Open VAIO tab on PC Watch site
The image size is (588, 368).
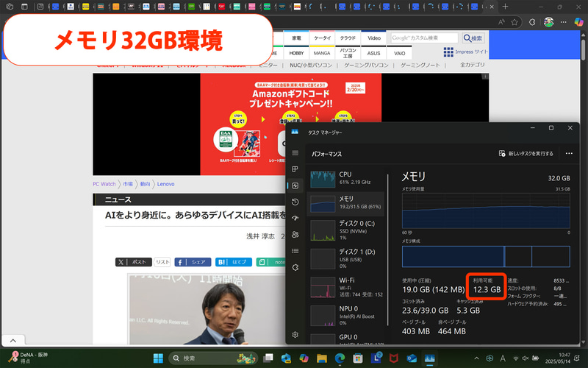[399, 53]
